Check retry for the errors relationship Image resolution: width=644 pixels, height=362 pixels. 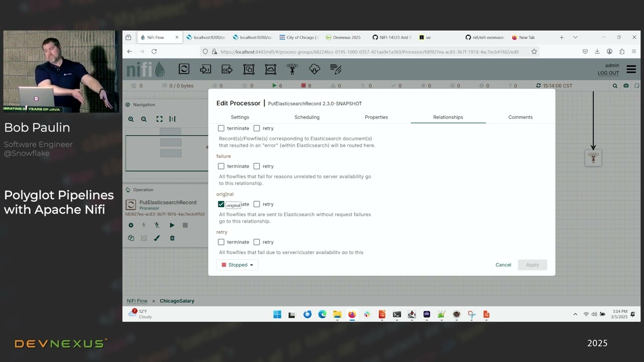tap(257, 128)
